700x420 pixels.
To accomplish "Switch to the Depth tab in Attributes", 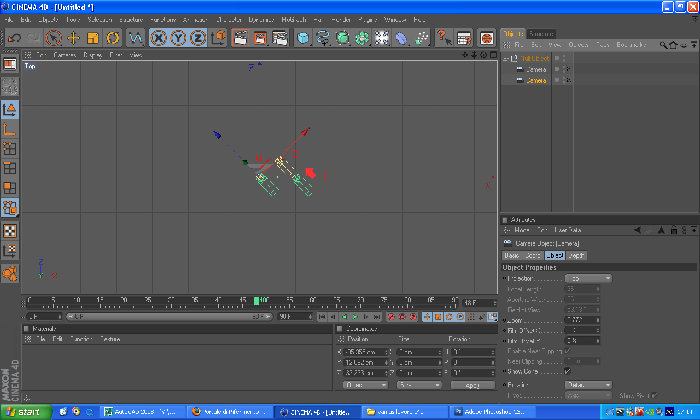I will [x=576, y=255].
